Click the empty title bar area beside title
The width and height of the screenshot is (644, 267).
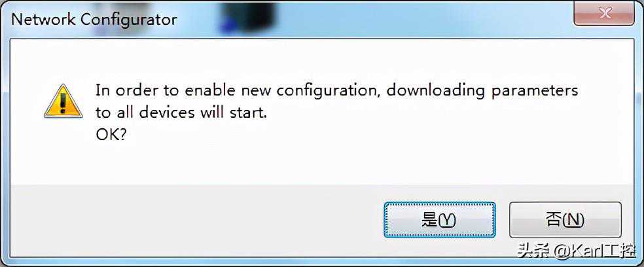(x=411, y=18)
